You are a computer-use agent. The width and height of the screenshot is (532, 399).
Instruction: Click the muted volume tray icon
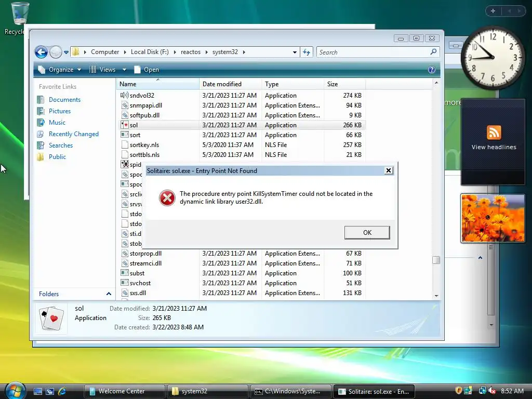click(x=492, y=391)
